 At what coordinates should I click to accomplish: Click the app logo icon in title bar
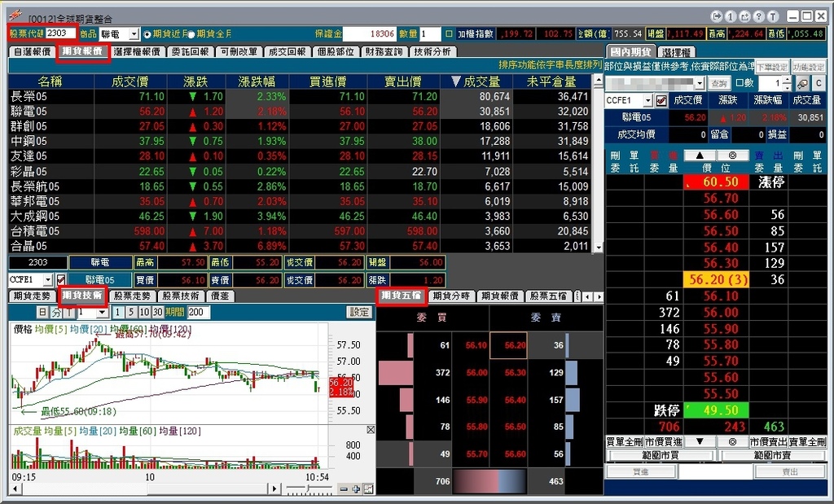coord(15,15)
